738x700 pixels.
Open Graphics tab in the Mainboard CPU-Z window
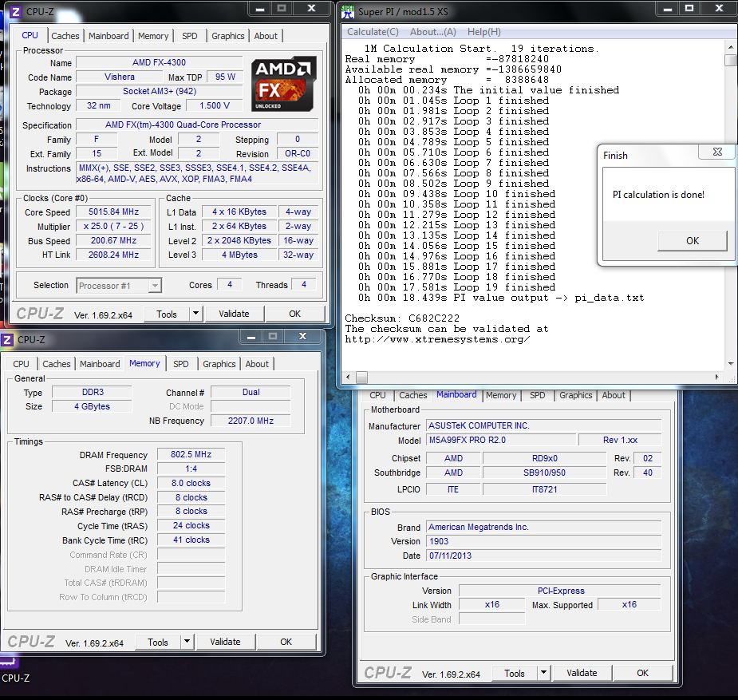pyautogui.click(x=575, y=395)
